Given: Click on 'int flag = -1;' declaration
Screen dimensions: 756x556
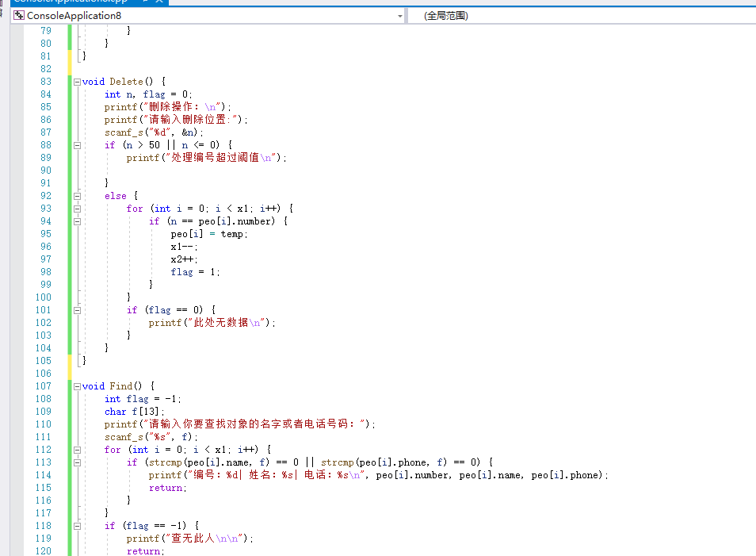Looking at the screenshot, I should (x=143, y=399).
